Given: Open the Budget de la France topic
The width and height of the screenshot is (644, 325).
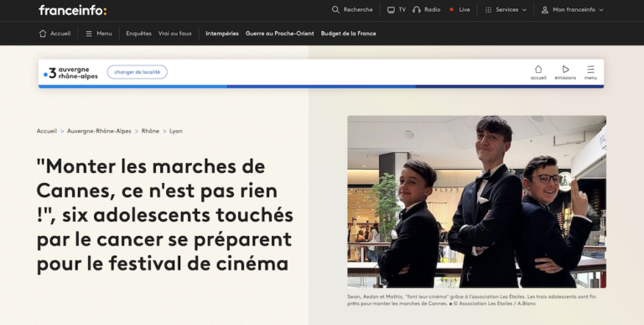Looking at the screenshot, I should [348, 34].
